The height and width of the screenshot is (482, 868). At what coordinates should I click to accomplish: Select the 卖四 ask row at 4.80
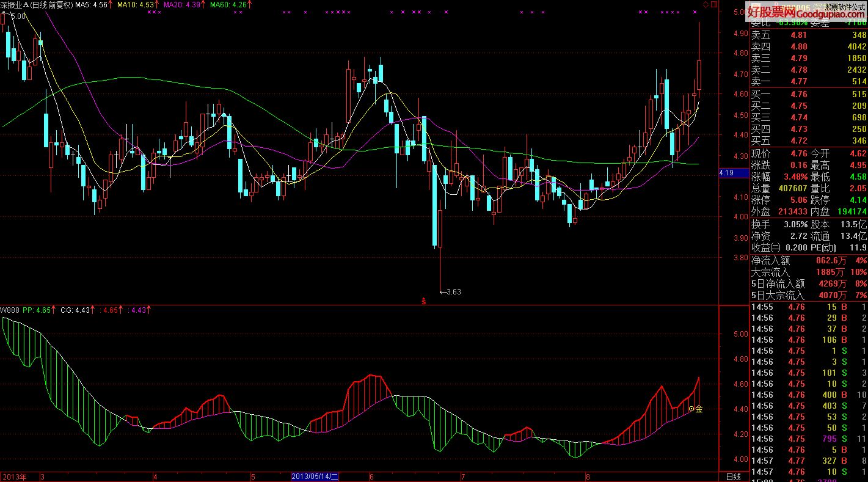pos(809,46)
